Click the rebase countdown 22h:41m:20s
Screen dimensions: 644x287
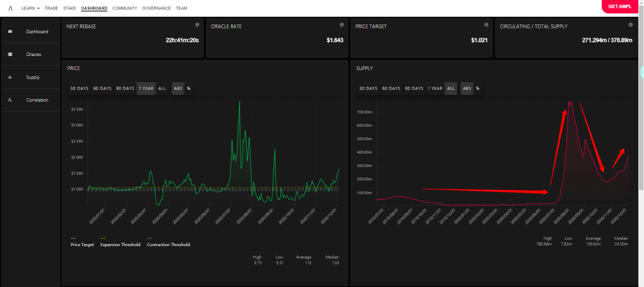pos(182,40)
